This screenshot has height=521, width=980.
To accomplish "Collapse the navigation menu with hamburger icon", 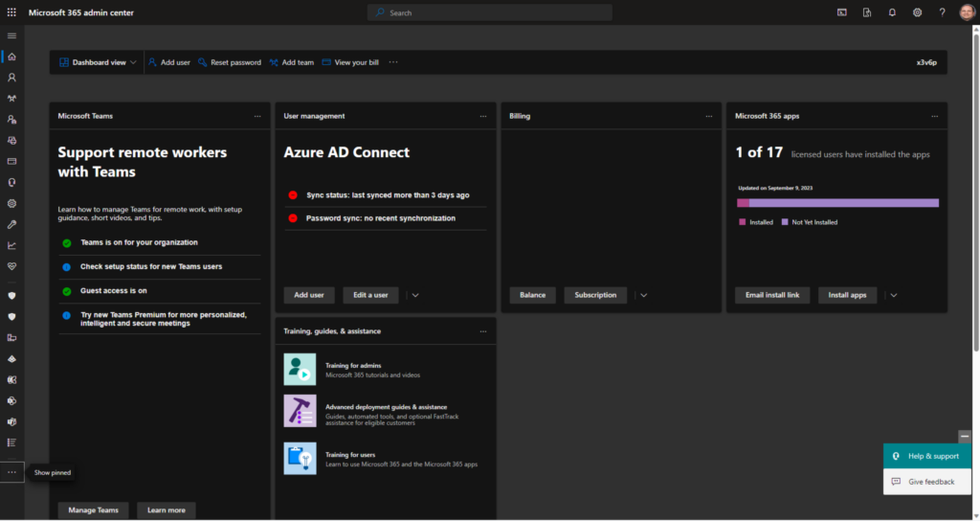I will coord(11,35).
